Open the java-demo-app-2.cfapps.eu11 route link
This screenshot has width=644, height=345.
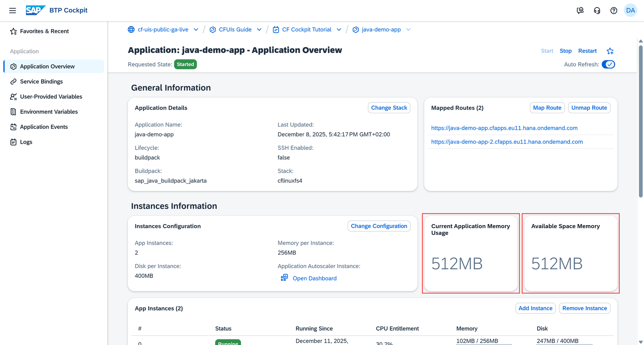507,142
